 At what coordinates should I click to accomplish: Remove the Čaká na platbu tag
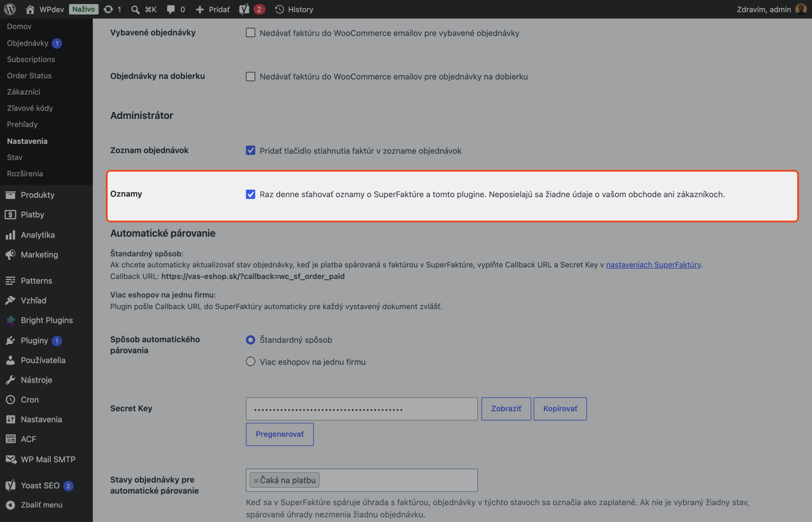coord(256,481)
